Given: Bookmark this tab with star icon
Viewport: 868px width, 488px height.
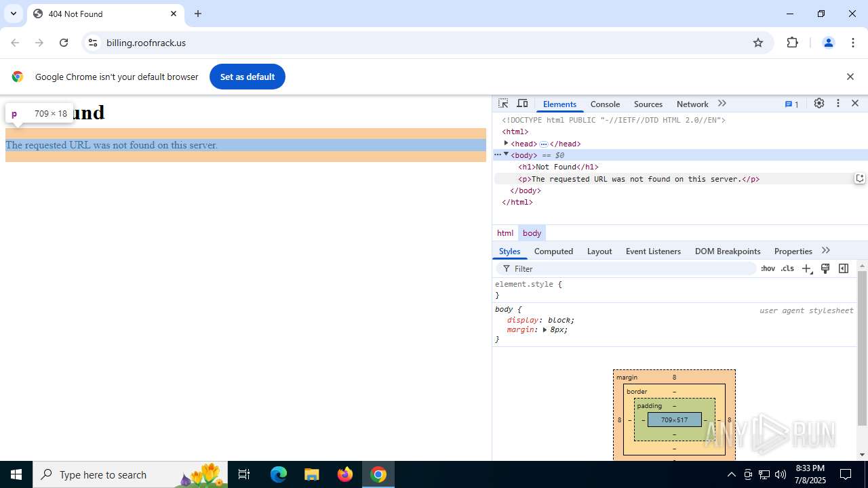Looking at the screenshot, I should pos(758,43).
